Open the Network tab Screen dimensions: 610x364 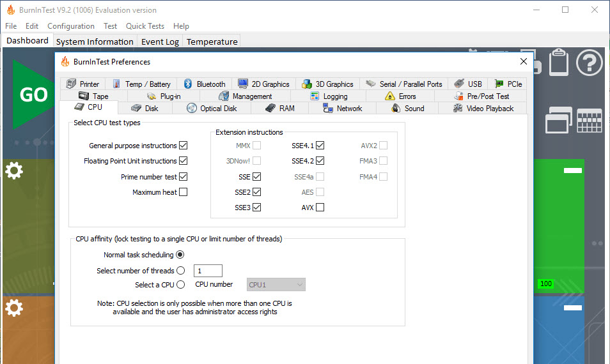[342, 109]
